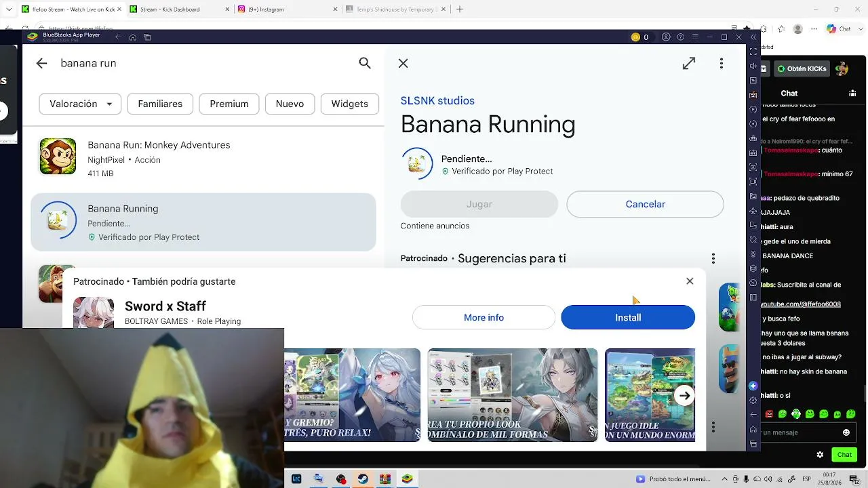Open Lightroom Classic from the taskbar
Screen dimensions: 868x488
click(296, 479)
